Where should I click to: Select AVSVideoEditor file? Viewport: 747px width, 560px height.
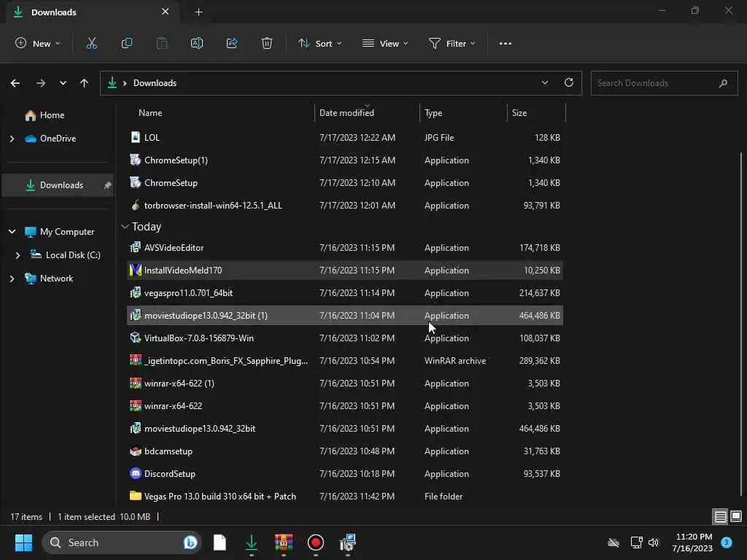click(x=345, y=248)
